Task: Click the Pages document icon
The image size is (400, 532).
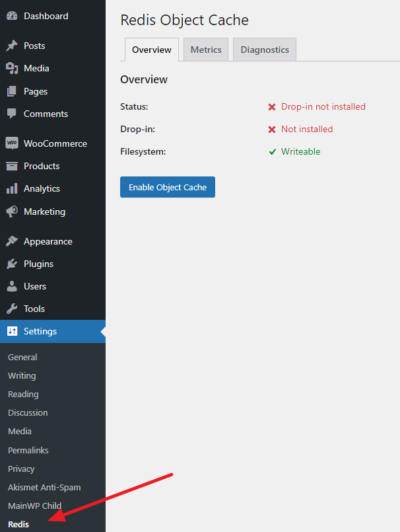Action: click(12, 91)
